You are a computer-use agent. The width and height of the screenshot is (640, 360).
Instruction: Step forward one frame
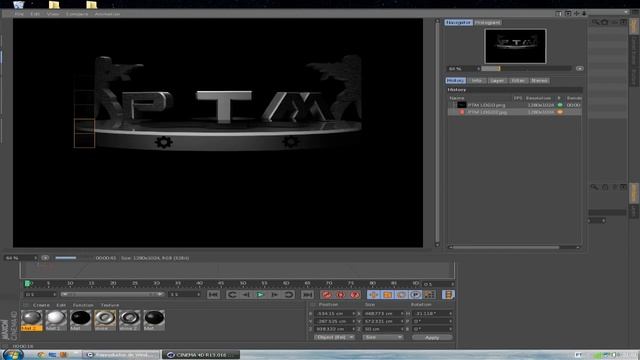tap(274, 294)
